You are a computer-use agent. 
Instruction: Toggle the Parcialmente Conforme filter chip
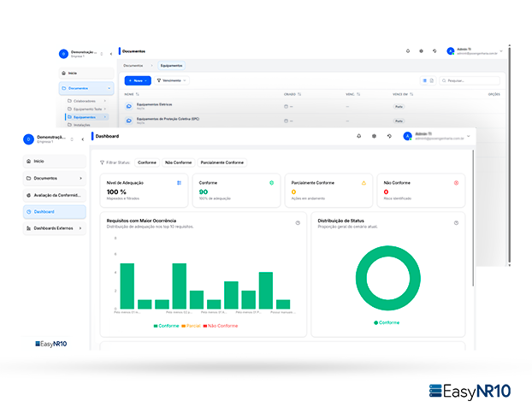coord(222,162)
